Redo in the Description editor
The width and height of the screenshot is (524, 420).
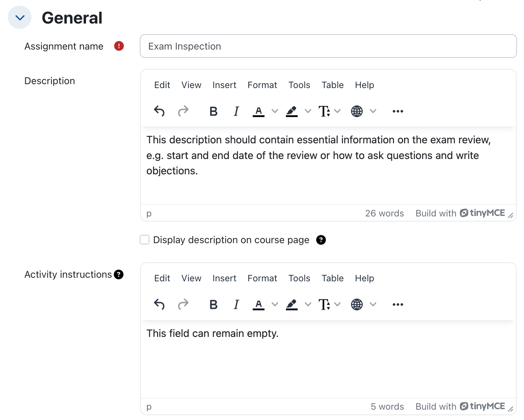(x=183, y=111)
